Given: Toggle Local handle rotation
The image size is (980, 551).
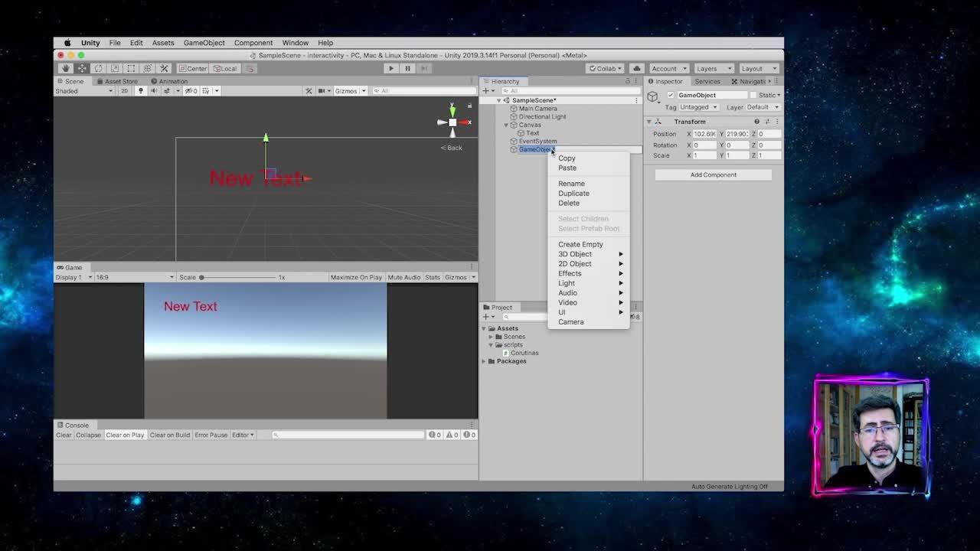Looking at the screenshot, I should (x=225, y=68).
